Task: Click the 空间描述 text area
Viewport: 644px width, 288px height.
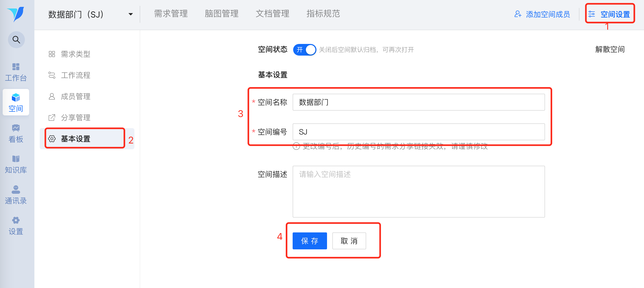Action: click(x=419, y=192)
